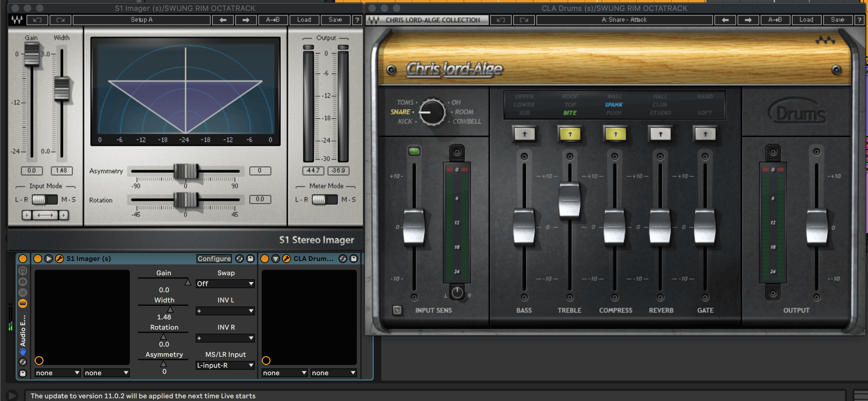The image size is (868, 401).
Task: Toggle the Audio Effect Rack activator
Action: (23, 259)
